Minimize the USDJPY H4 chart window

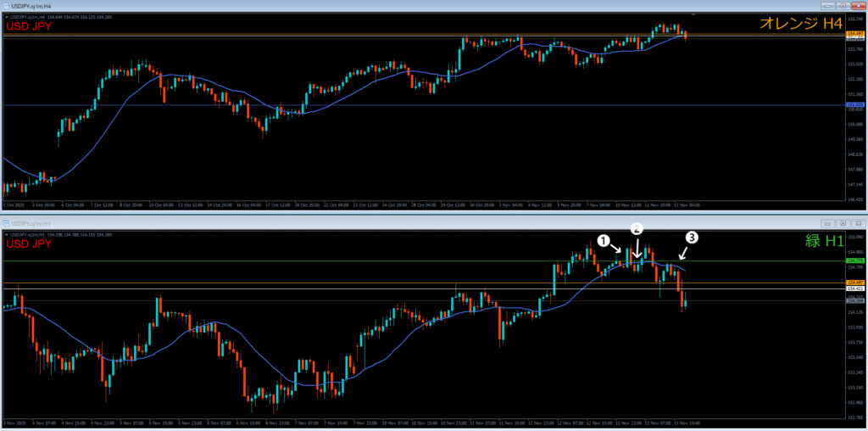click(828, 6)
